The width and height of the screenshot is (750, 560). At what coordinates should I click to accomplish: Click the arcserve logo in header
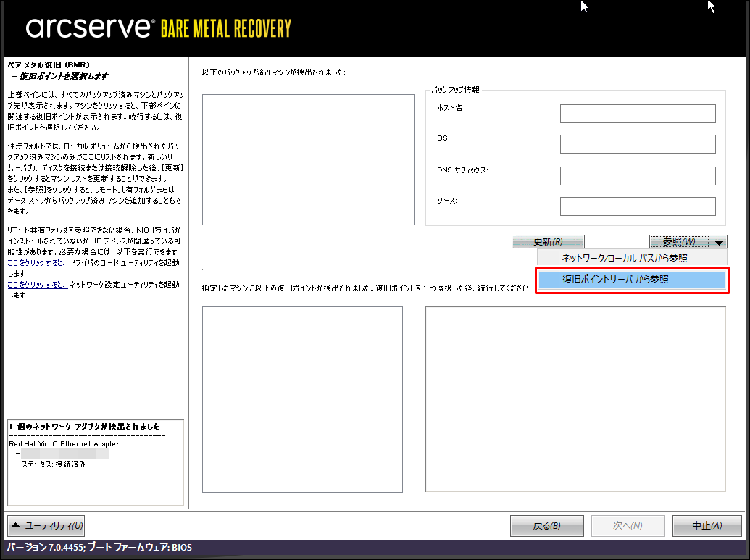pyautogui.click(x=91, y=28)
